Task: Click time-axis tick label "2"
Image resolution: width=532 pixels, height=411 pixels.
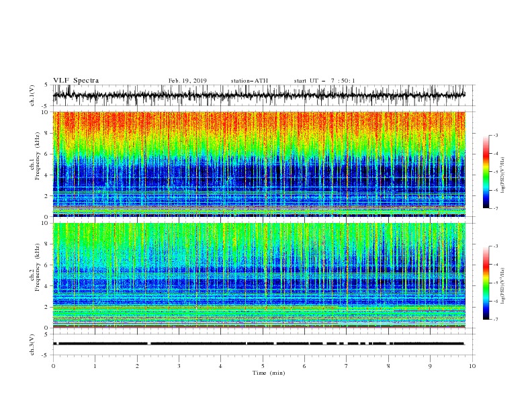Action: click(137, 366)
